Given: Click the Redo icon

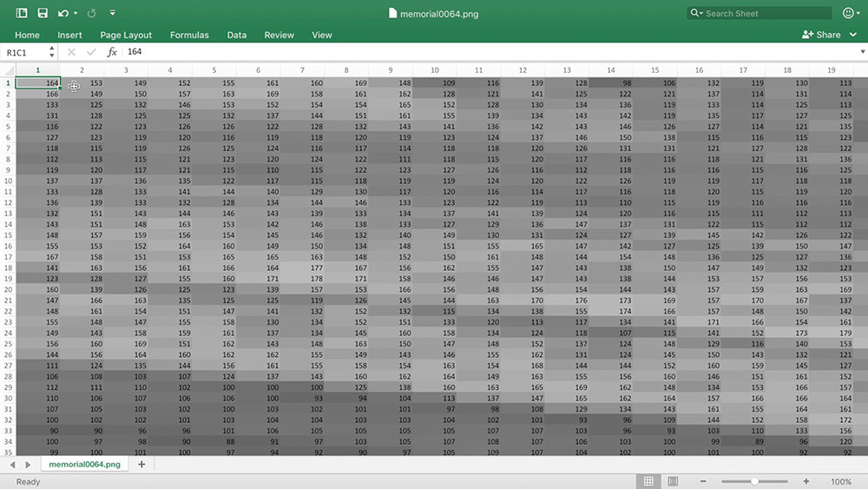Looking at the screenshot, I should pos(92,13).
